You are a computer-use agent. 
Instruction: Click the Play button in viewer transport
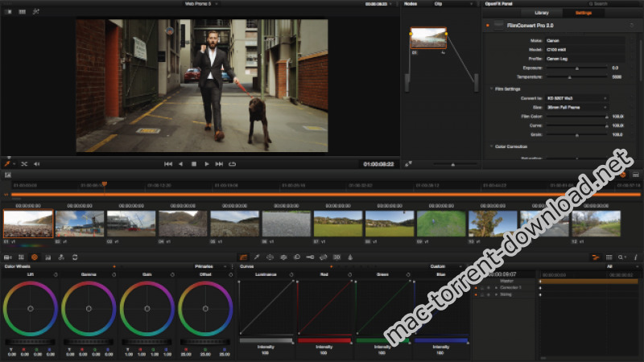tap(207, 163)
